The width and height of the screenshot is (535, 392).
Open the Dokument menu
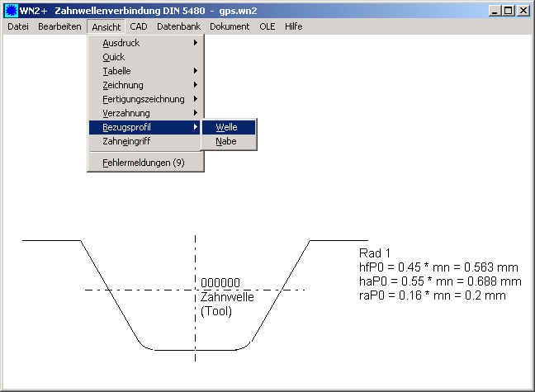coord(230,26)
